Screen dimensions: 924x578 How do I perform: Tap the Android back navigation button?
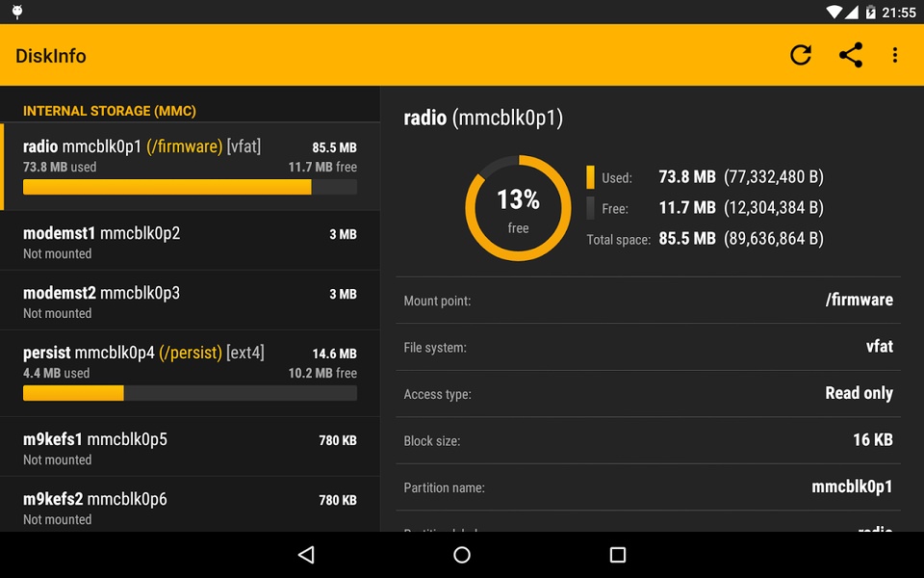pos(306,555)
